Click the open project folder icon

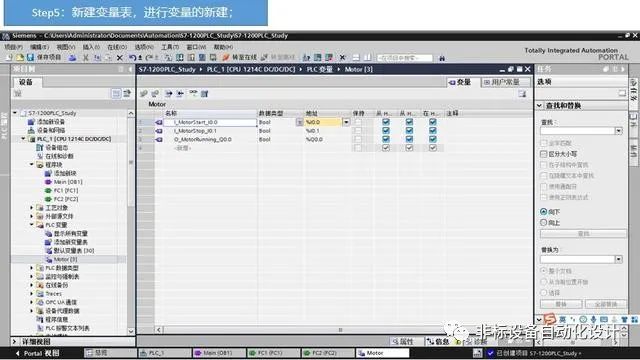click(20, 58)
